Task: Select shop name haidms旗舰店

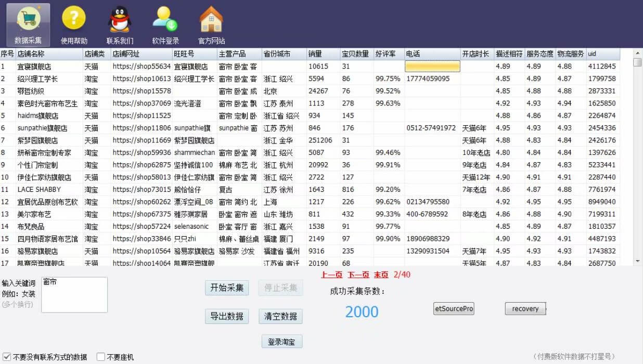Action: coord(38,116)
